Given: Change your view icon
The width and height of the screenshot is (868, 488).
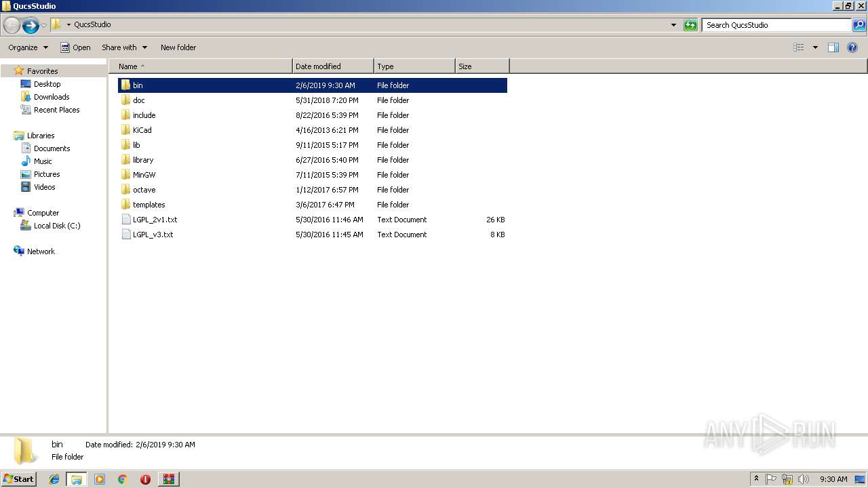Looking at the screenshot, I should (x=799, y=47).
